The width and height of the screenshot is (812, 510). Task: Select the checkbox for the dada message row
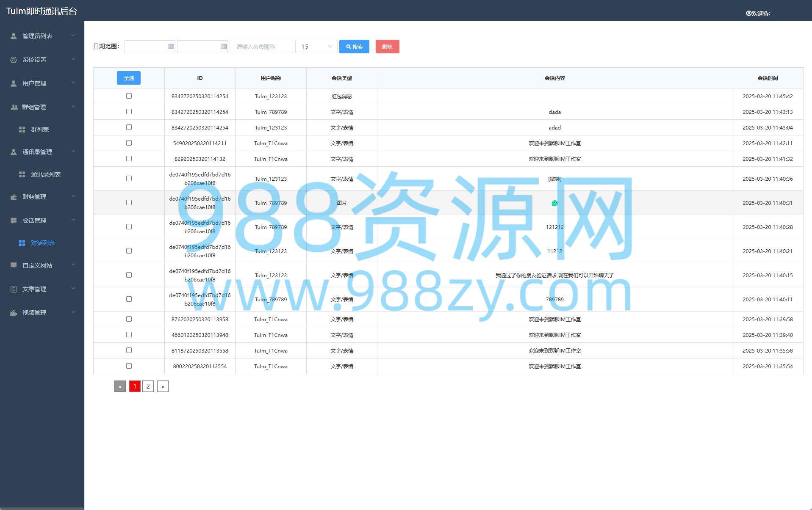[129, 112]
